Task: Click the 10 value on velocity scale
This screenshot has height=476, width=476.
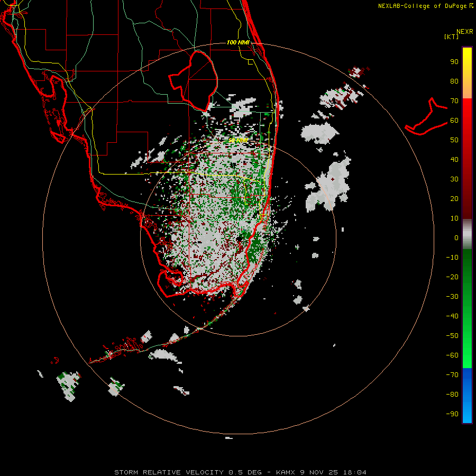Action: click(x=454, y=218)
